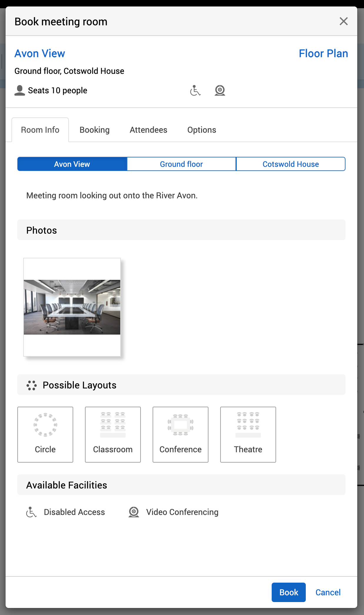Pick the Theatre layout tile
The width and height of the screenshot is (364, 615).
[x=248, y=434]
